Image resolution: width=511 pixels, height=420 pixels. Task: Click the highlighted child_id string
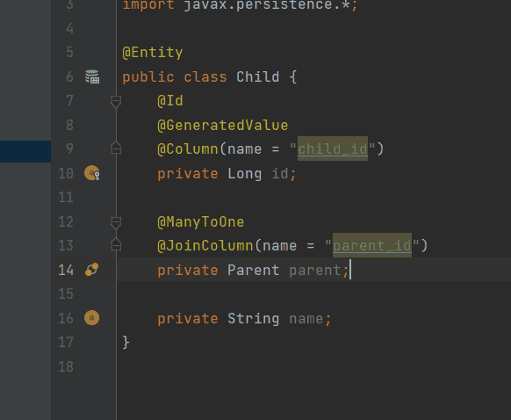(333, 148)
